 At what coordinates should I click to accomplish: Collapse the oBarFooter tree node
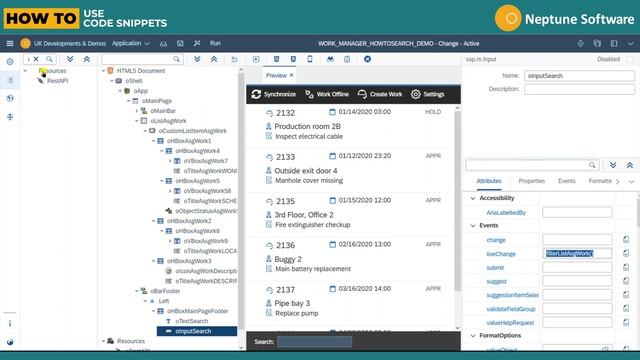click(137, 291)
